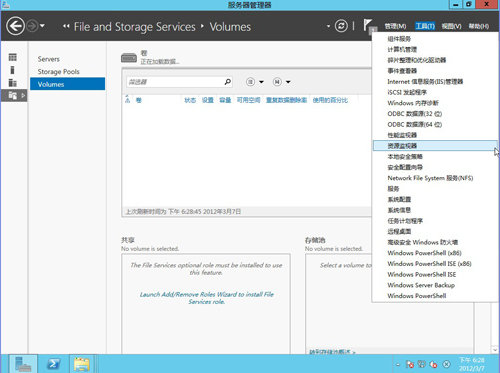Click the scrollbar down arrow at the right edge

click(495, 350)
